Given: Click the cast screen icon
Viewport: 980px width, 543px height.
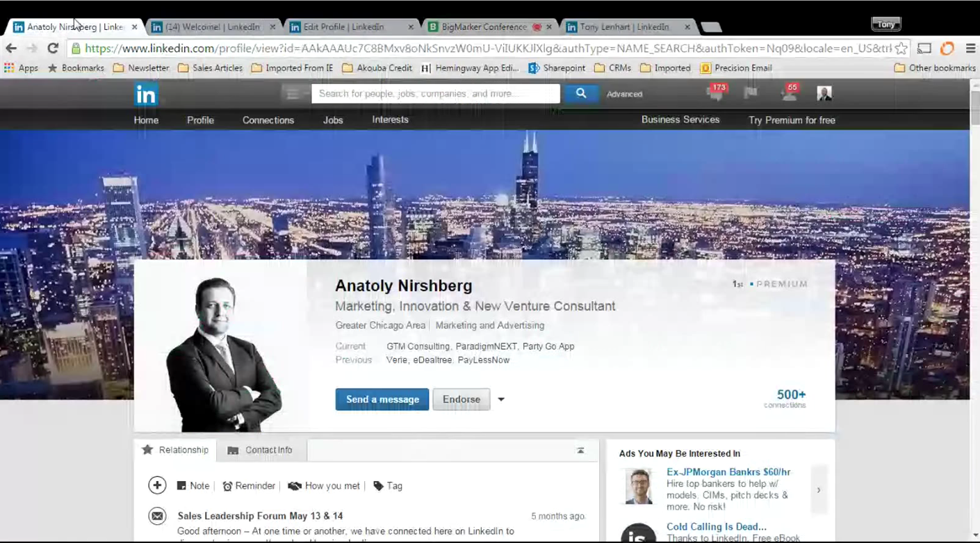Looking at the screenshot, I should point(924,48).
